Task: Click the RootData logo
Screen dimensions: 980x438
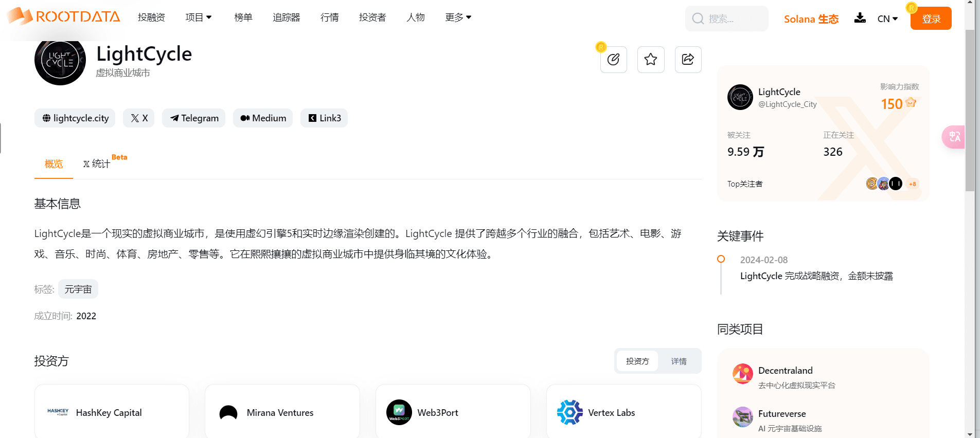Action: point(64,16)
